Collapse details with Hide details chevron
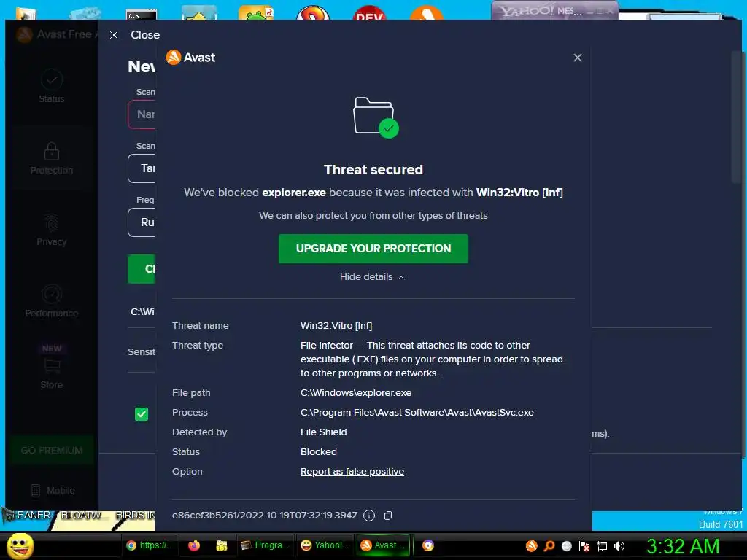 tap(372, 277)
